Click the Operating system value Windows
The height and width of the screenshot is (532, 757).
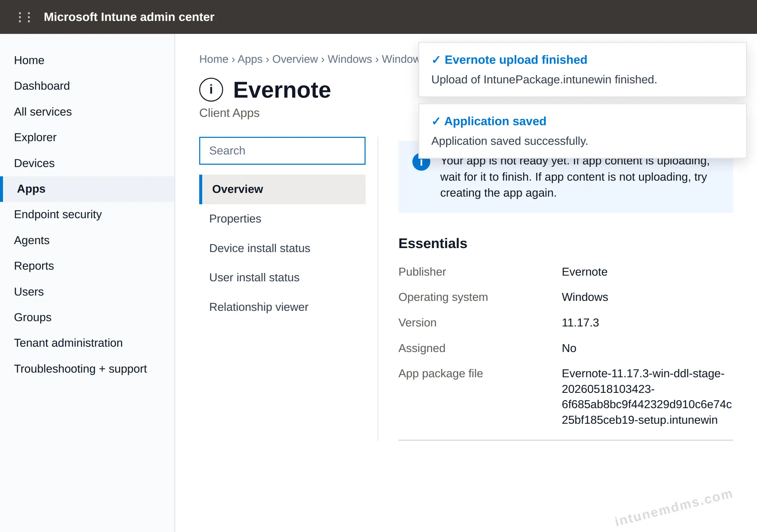tap(585, 297)
